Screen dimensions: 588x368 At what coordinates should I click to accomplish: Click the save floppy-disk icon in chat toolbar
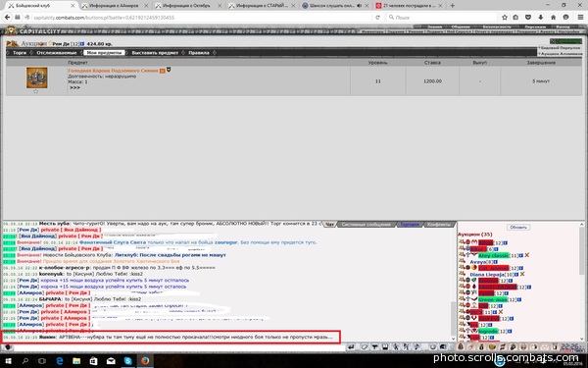385,347
